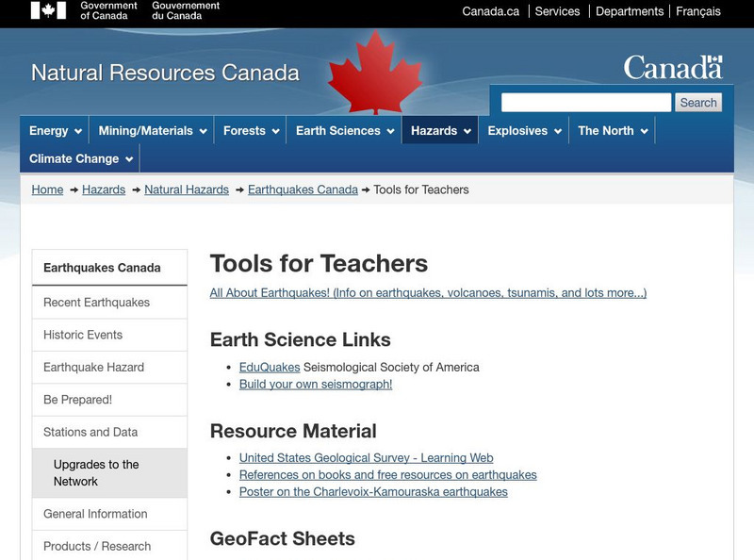The width and height of the screenshot is (754, 560).
Task: Click Seismological Society of America text
Action: pos(391,367)
